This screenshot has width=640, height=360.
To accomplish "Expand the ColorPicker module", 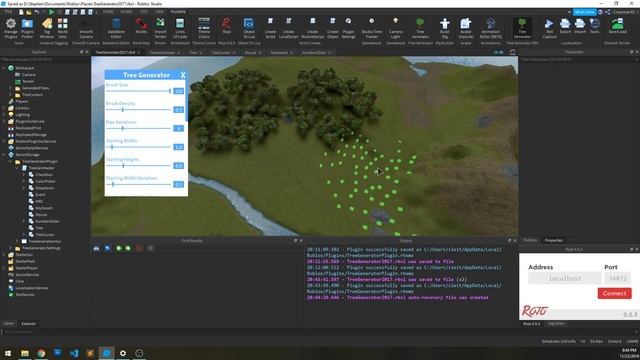I will [24, 181].
